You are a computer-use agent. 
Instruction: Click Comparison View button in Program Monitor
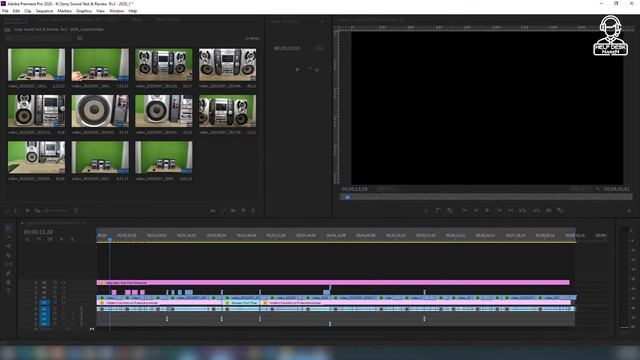(x=560, y=211)
